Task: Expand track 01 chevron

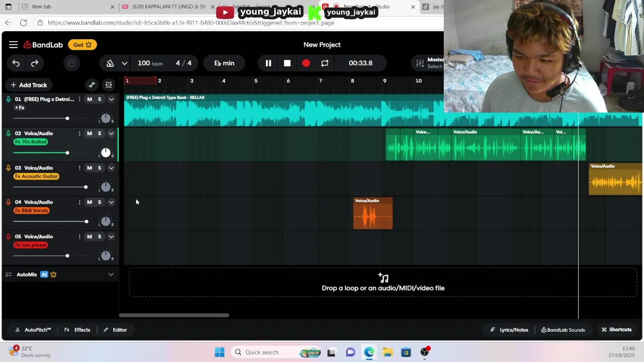Action: pos(111,100)
